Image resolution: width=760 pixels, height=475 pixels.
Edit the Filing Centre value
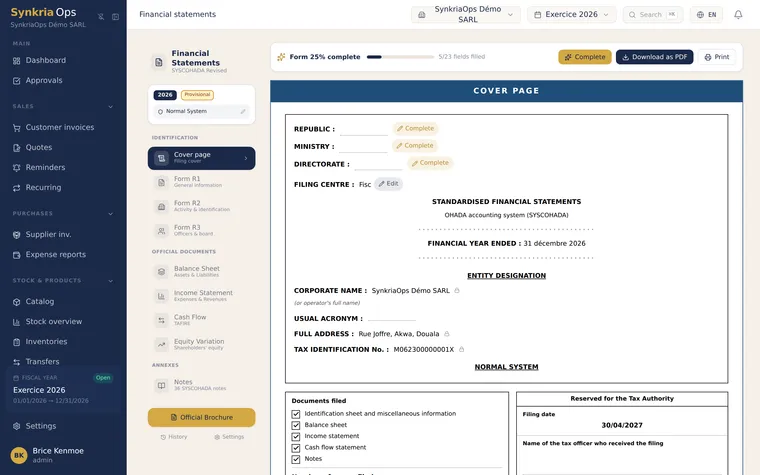coord(388,184)
